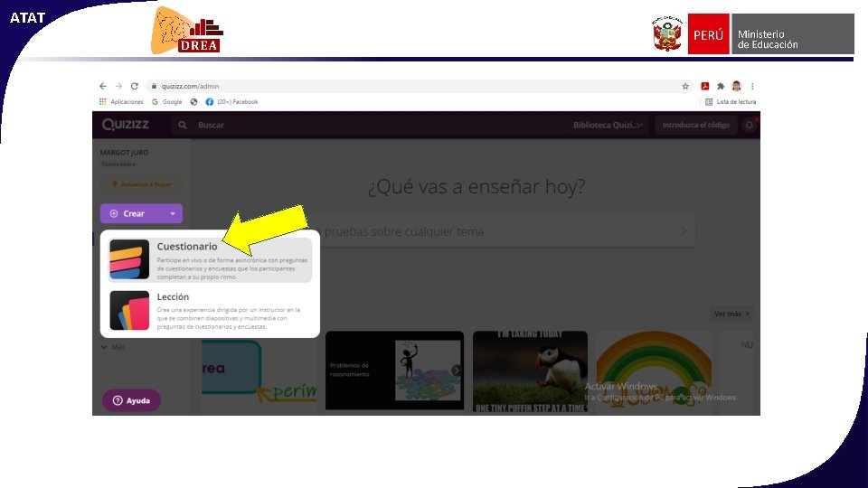This screenshot has width=868, height=488.
Task: Click the Actualice a Super button
Action: (142, 184)
